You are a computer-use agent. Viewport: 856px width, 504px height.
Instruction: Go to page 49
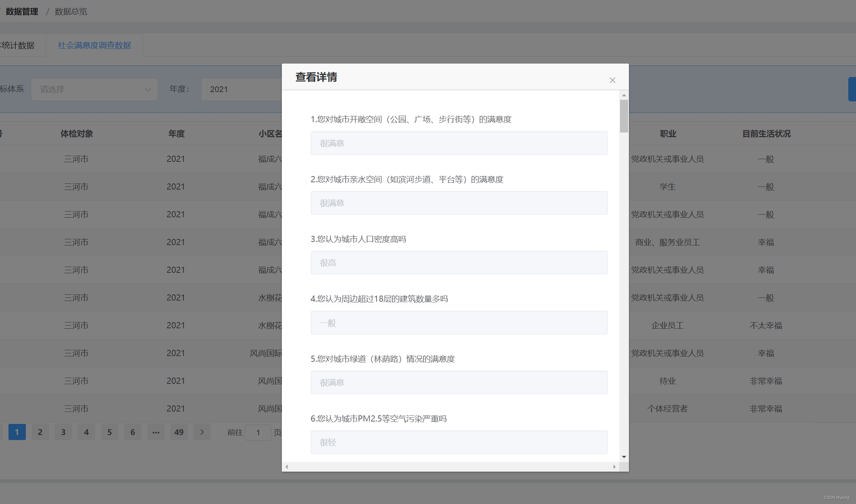coord(179,432)
